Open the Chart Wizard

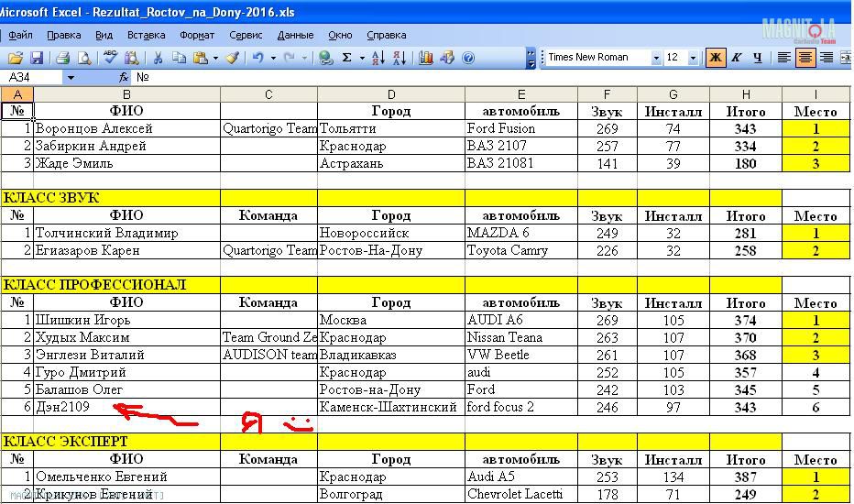click(426, 58)
